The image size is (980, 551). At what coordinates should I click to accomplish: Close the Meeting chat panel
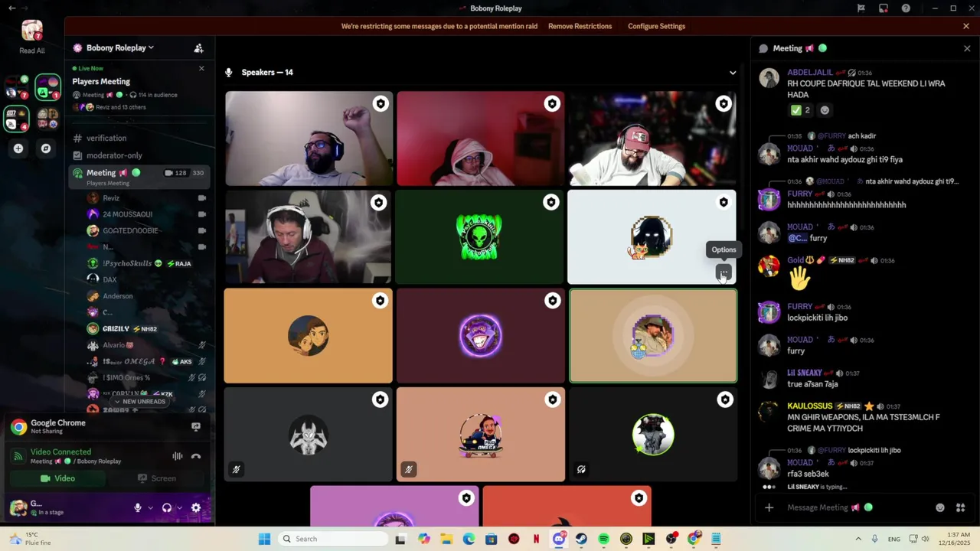[966, 48]
